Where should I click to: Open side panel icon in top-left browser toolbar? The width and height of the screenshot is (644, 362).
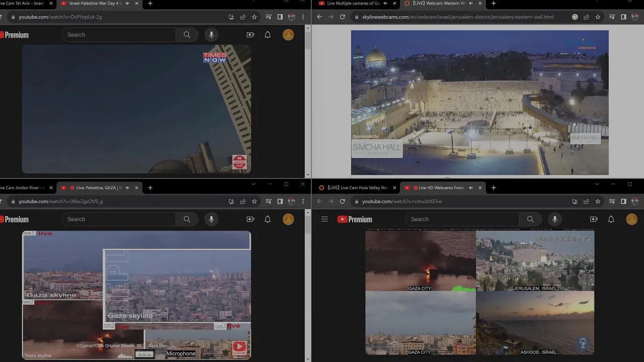(x=280, y=17)
